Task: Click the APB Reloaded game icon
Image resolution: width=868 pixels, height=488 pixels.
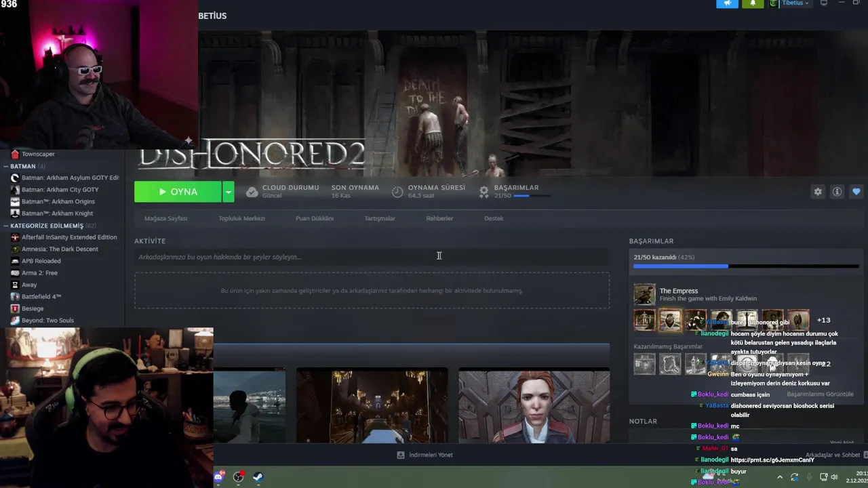Action: [15, 261]
